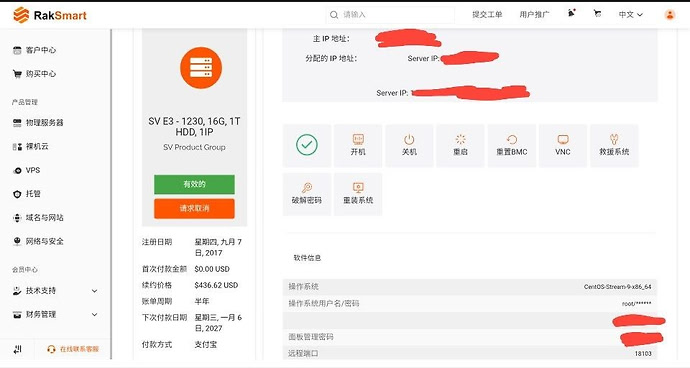Expand the 技术支持 chevron
The height and width of the screenshot is (368, 690).
pyautogui.click(x=94, y=291)
